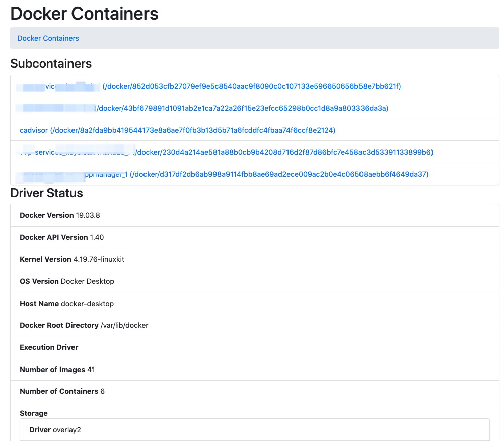Open subcontainer with ID starting d317df2db6
The height and width of the screenshot is (441, 504).
click(x=279, y=174)
